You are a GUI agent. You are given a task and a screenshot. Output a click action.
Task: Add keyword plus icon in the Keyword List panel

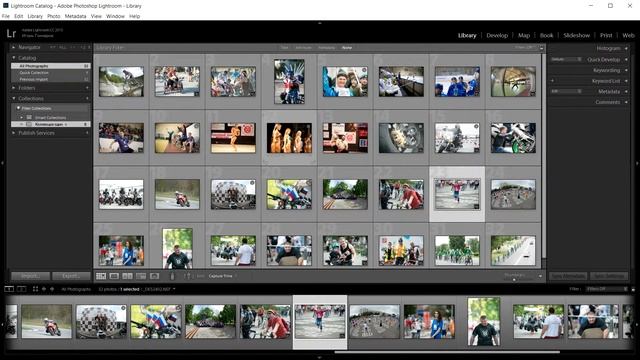(552, 81)
